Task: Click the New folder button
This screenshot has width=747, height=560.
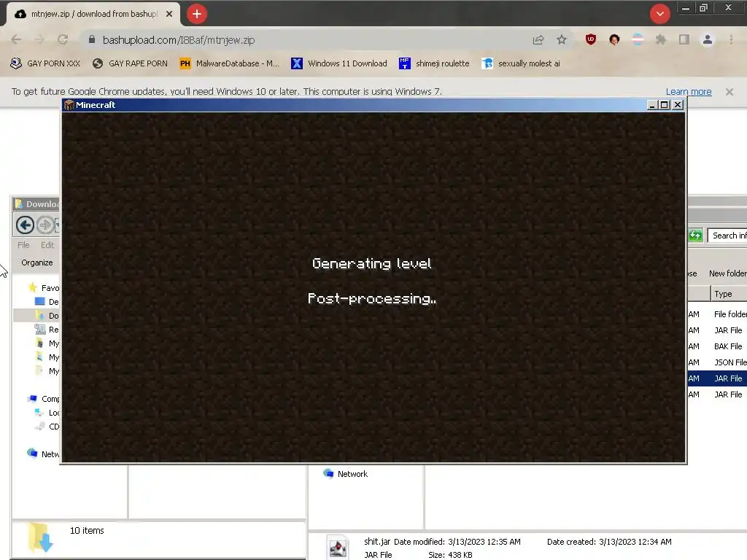Action: [727, 273]
